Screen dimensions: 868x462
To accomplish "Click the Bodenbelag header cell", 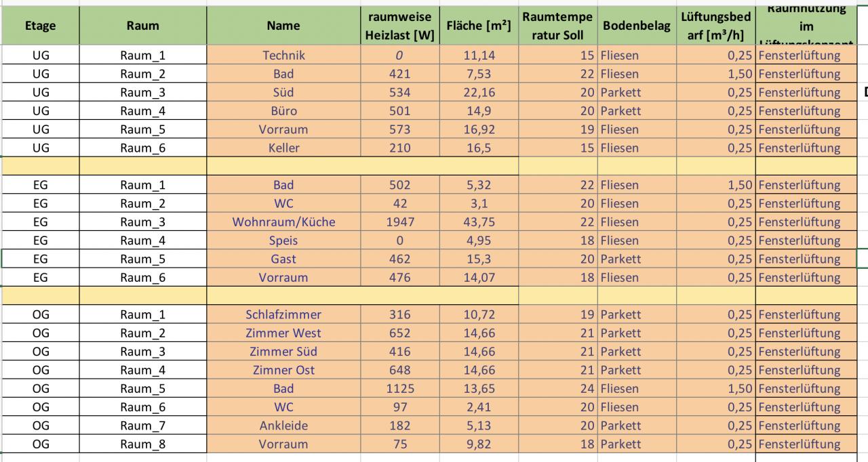I will point(636,26).
